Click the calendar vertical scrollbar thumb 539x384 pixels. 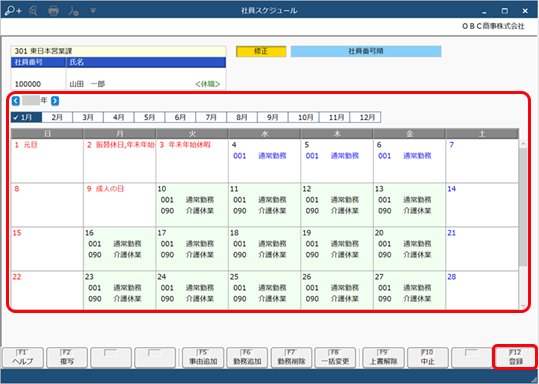(x=523, y=207)
